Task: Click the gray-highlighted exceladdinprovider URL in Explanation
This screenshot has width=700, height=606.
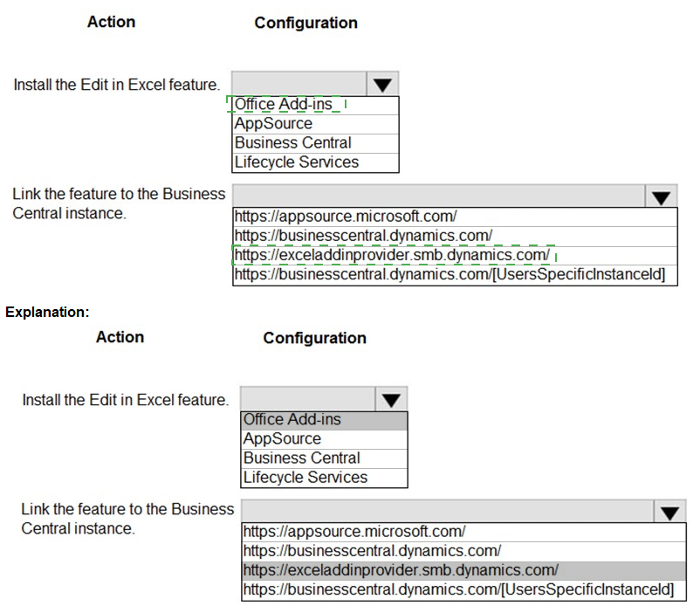Action: (x=401, y=570)
